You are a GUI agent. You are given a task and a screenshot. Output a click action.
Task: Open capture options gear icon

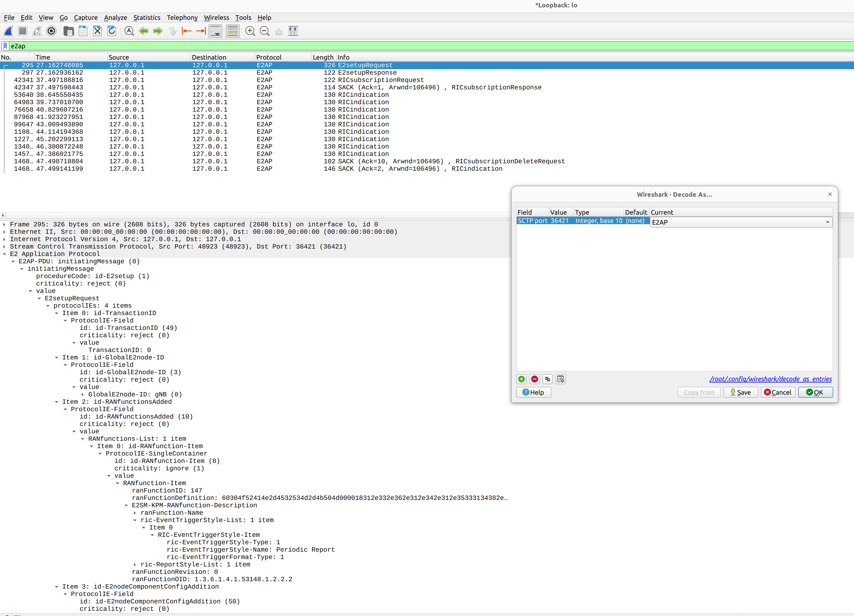click(52, 31)
